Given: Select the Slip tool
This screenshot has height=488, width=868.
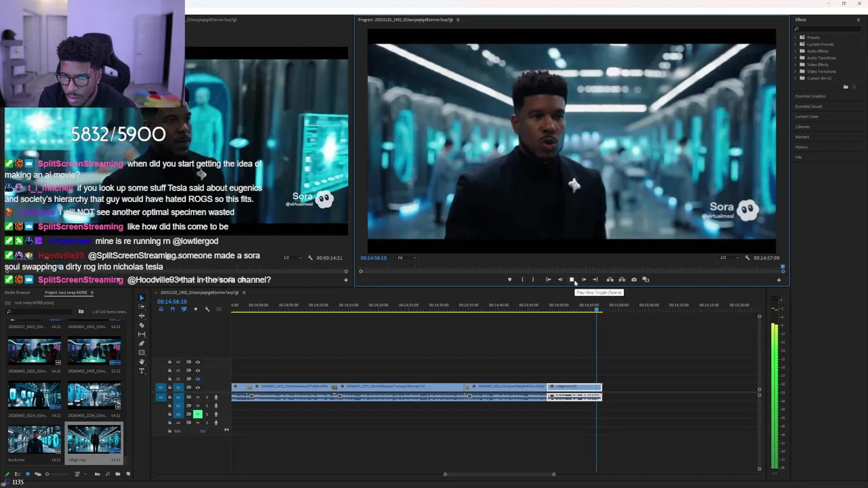Looking at the screenshot, I should click(x=142, y=334).
